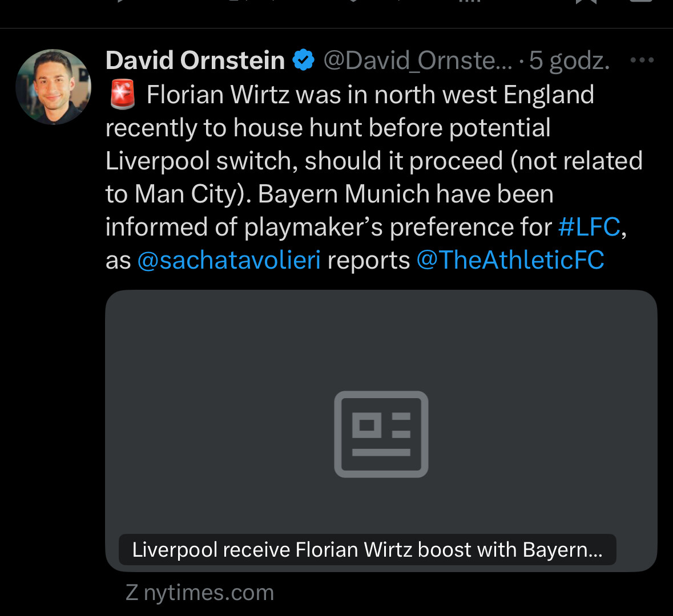
Task: Visit the @TheAthleticFC mention
Action: click(x=510, y=260)
